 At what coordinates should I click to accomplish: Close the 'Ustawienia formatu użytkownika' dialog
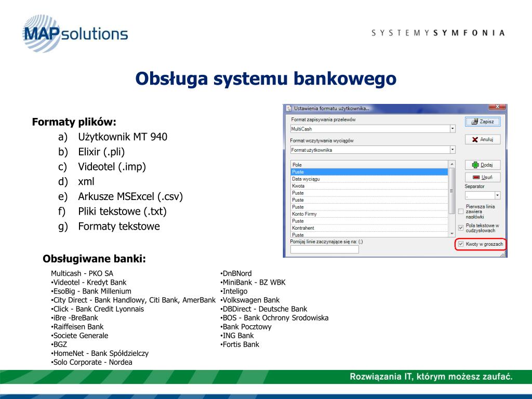497,107
